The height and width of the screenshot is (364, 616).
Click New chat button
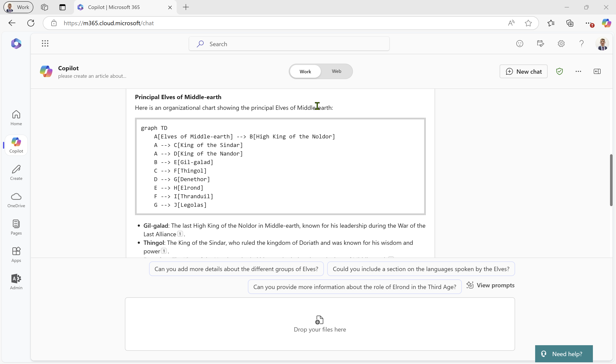(524, 71)
